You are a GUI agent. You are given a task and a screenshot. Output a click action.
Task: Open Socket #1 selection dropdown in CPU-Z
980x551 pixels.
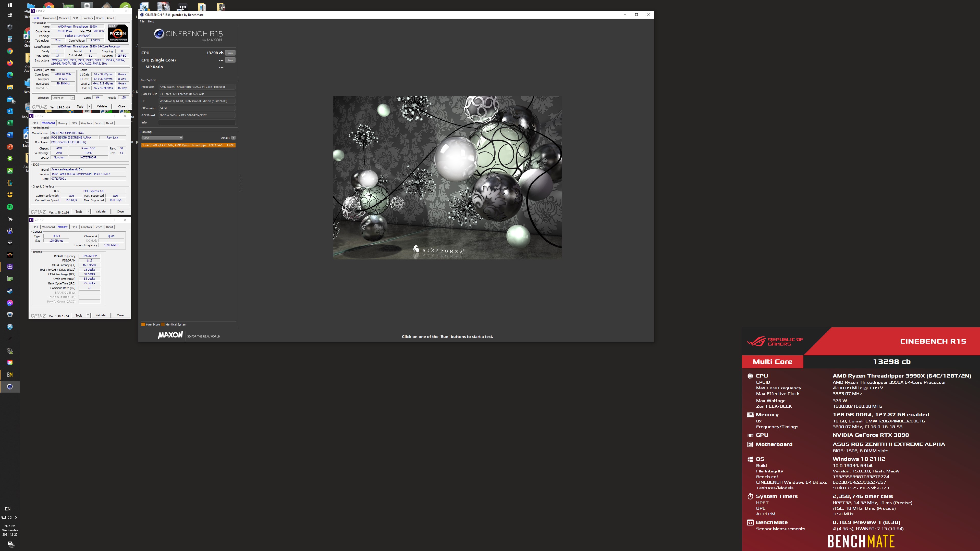63,98
